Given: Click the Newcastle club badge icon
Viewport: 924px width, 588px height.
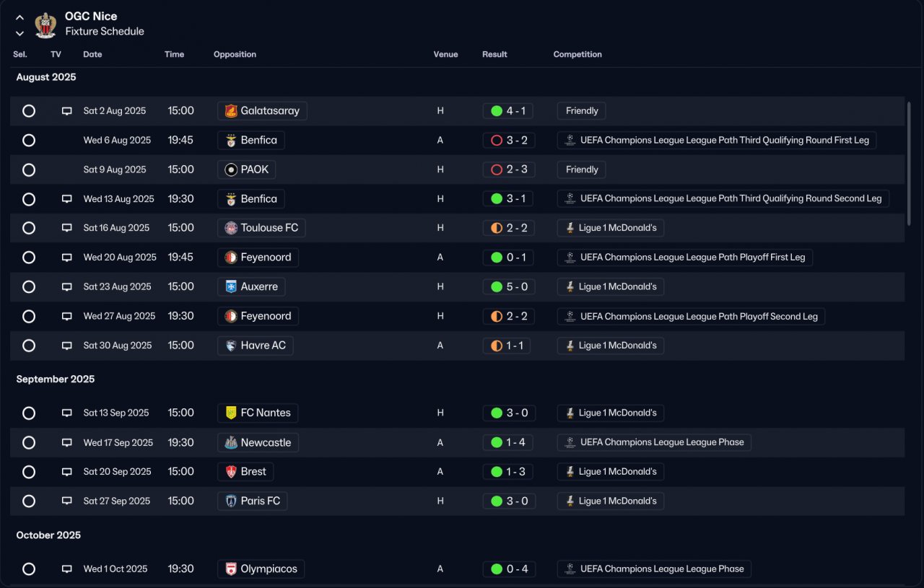Looking at the screenshot, I should click(x=231, y=443).
